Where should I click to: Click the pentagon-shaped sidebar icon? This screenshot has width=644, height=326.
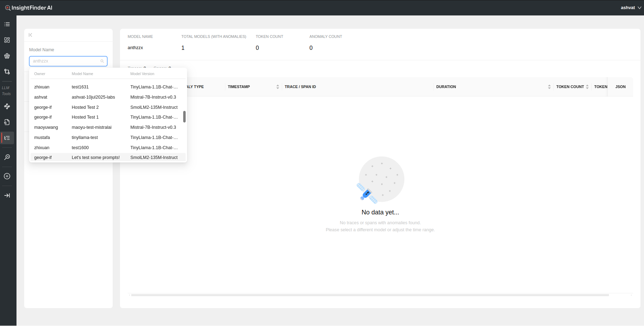pos(7,56)
